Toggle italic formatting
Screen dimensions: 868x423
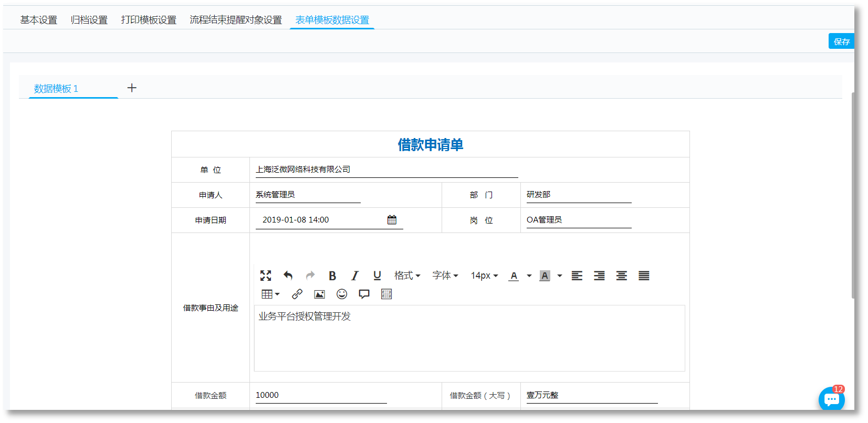point(354,276)
